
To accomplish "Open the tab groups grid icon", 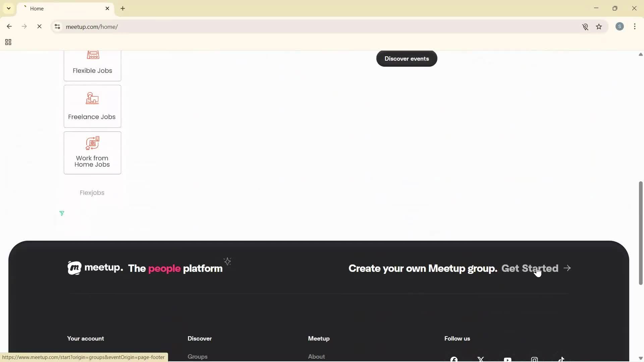I will [8, 42].
